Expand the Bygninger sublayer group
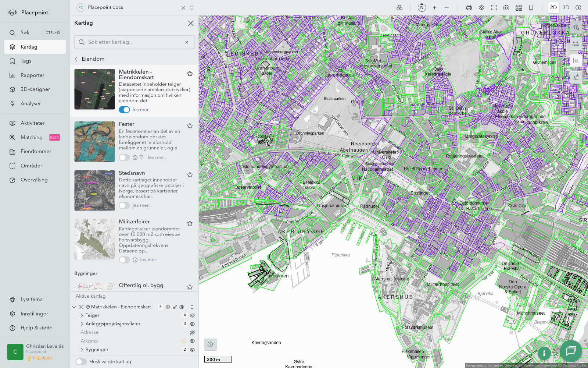 click(82, 350)
